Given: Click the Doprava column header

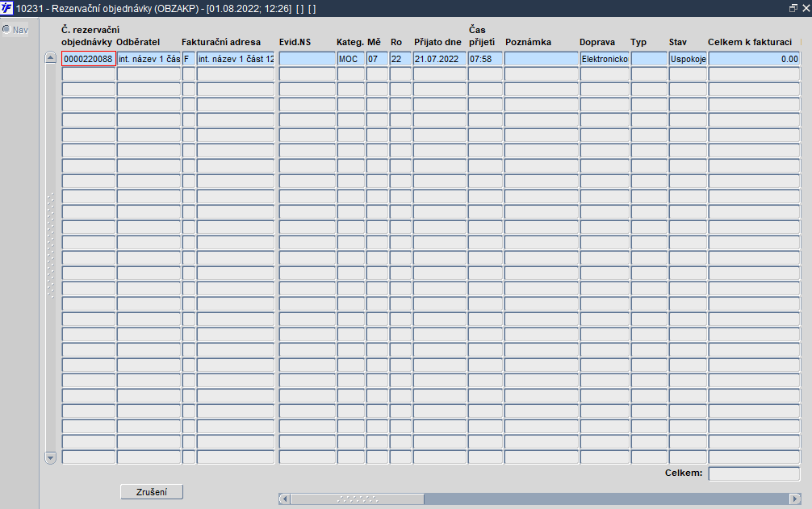Looking at the screenshot, I should click(597, 43).
